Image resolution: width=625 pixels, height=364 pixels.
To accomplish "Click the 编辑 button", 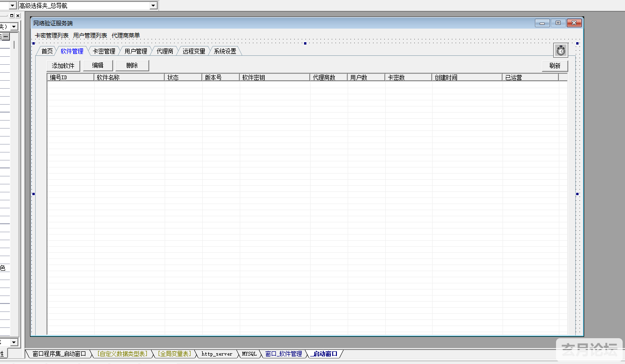I will point(98,66).
